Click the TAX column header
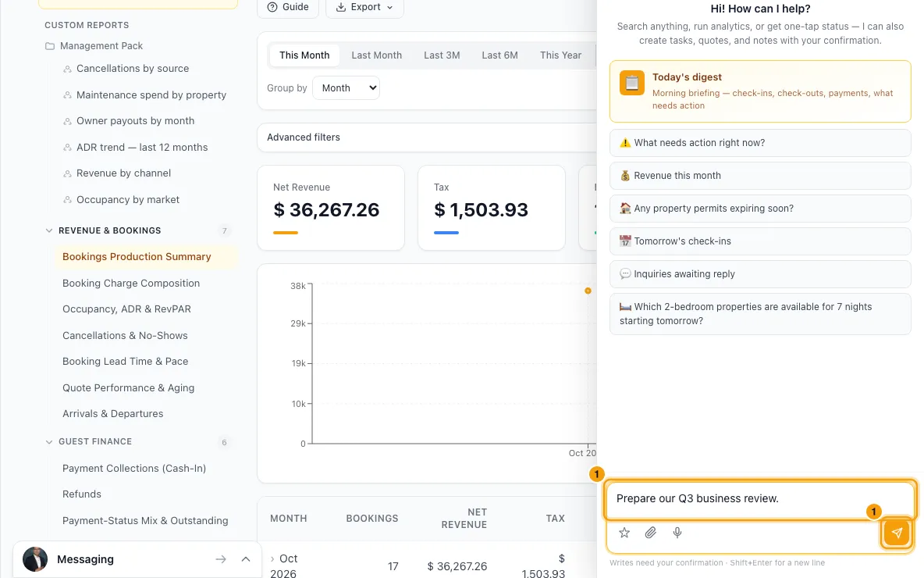The height and width of the screenshot is (578, 924). (555, 519)
